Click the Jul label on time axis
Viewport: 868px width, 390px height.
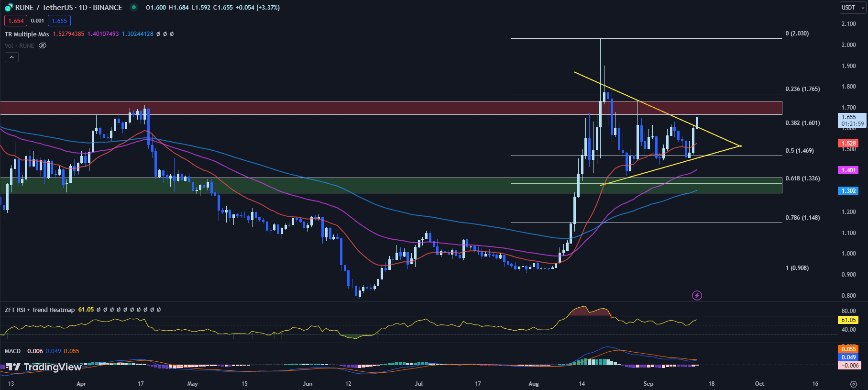coord(418,384)
